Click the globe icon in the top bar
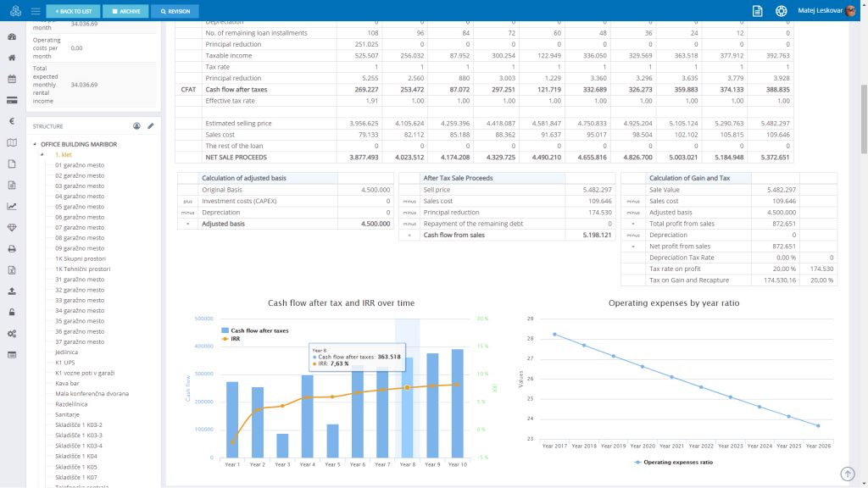The image size is (868, 488). pos(780,10)
